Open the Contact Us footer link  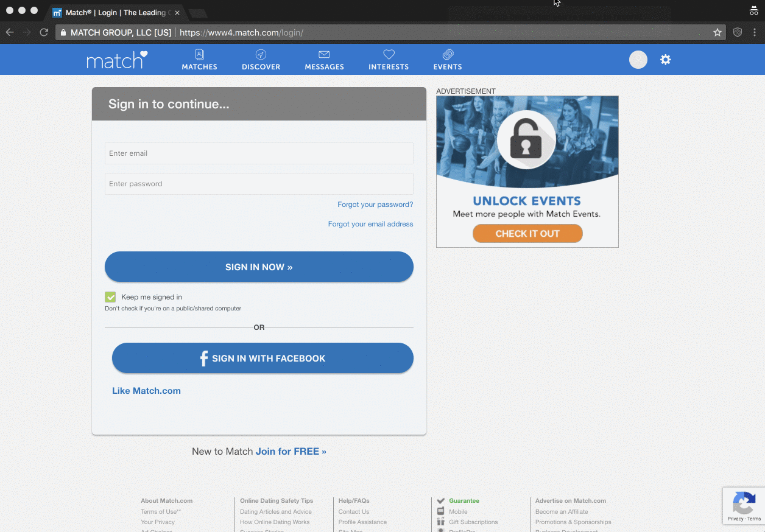353,511
